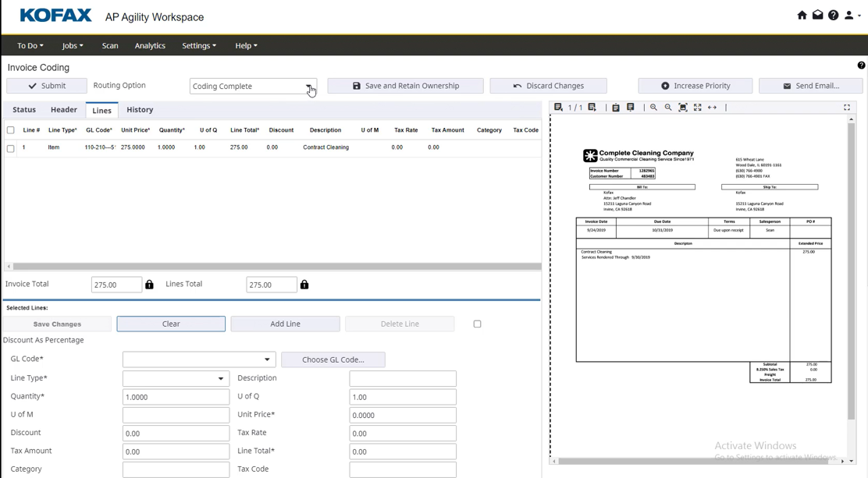Zoom in on the invoice document
This screenshot has width=868, height=478.
(x=653, y=108)
